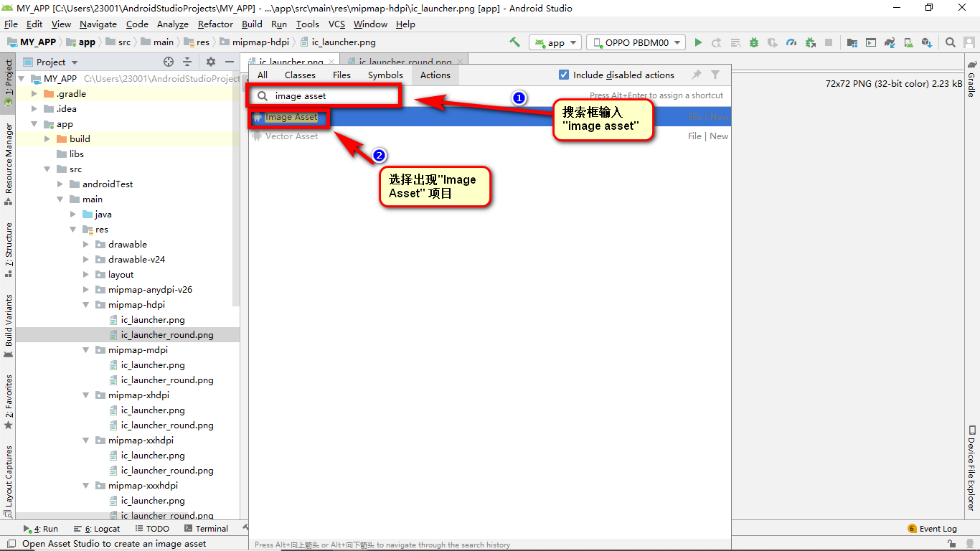Open the Resource Manager side tab

tap(9, 164)
